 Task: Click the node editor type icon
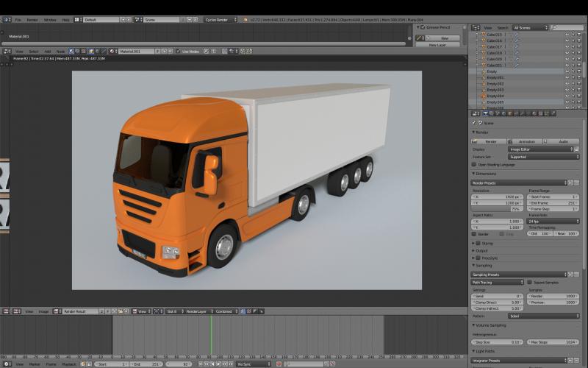click(7, 51)
